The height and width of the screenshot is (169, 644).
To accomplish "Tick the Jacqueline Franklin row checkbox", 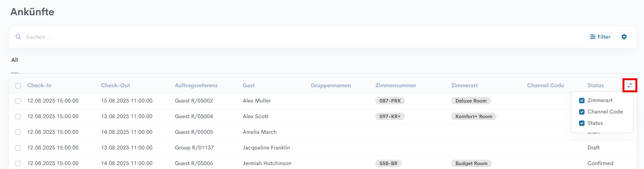I will (18, 148).
